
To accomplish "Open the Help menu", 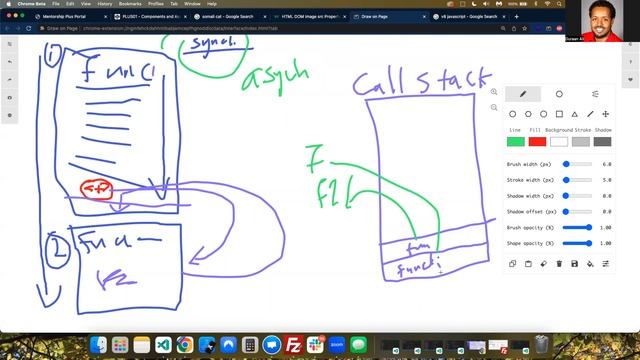I will [x=212, y=4].
